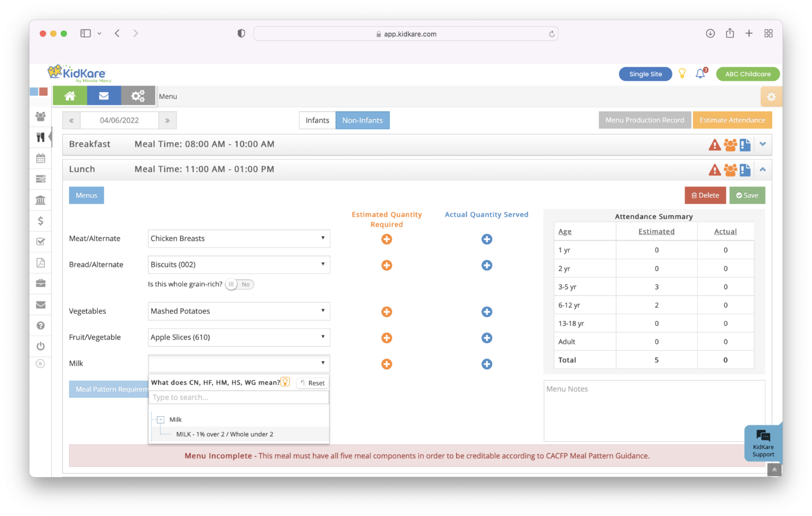Open the Fruit/Vegetable dropdown
Image resolution: width=812 pixels, height=516 pixels.
(x=238, y=337)
